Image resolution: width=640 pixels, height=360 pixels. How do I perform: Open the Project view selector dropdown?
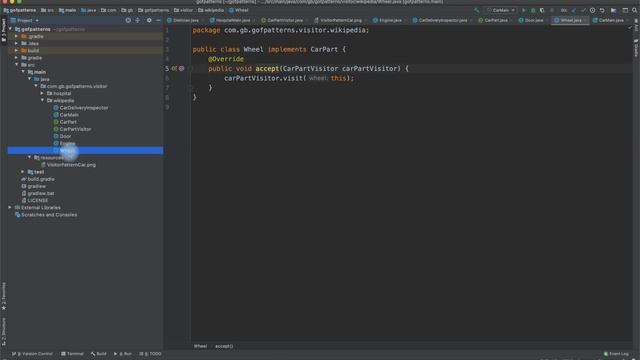click(25, 20)
